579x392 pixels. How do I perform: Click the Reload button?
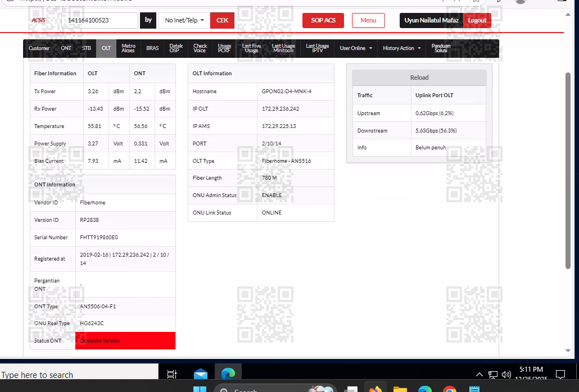point(419,78)
